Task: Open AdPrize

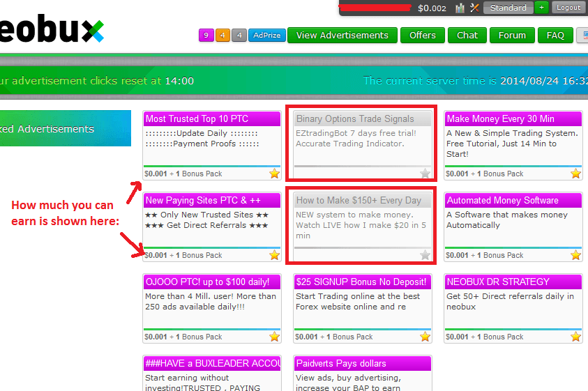Action: click(267, 36)
